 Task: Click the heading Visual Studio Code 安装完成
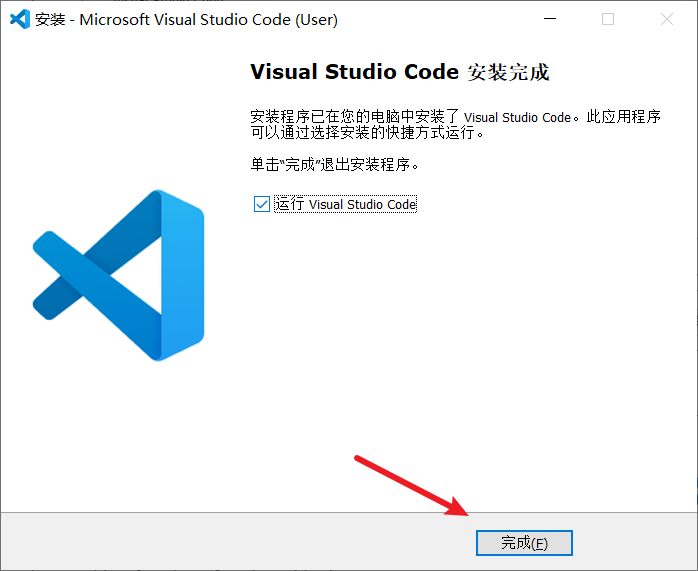400,72
